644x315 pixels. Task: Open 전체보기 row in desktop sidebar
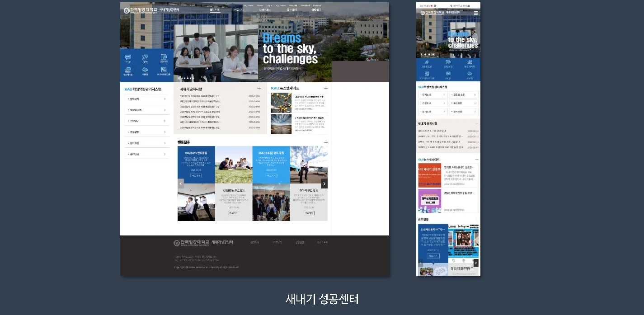tap(147, 99)
